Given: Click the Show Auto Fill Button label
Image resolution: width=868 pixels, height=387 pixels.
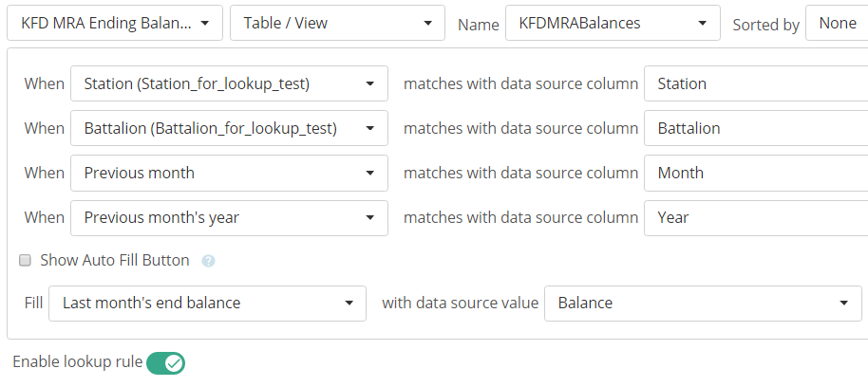Looking at the screenshot, I should [x=115, y=260].
